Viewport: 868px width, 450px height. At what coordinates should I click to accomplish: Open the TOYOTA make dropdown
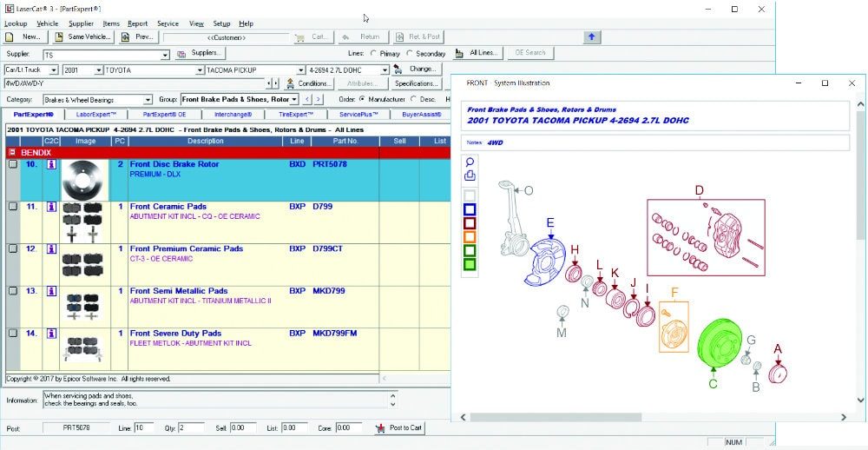200,70
